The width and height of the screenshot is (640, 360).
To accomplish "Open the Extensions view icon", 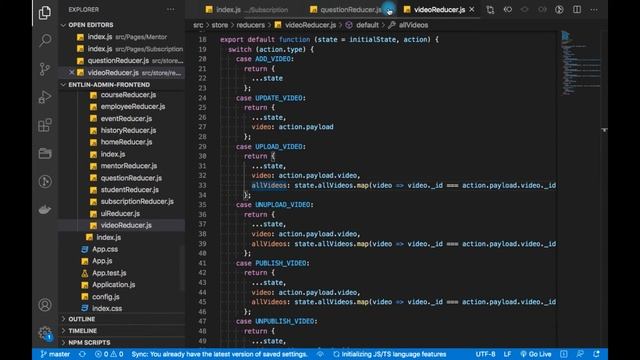I will (44, 125).
